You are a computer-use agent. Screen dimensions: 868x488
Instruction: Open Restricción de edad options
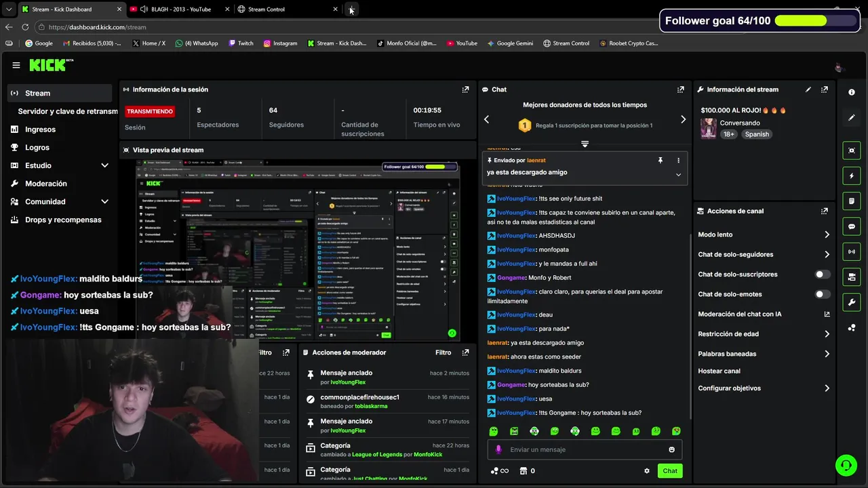click(x=764, y=334)
